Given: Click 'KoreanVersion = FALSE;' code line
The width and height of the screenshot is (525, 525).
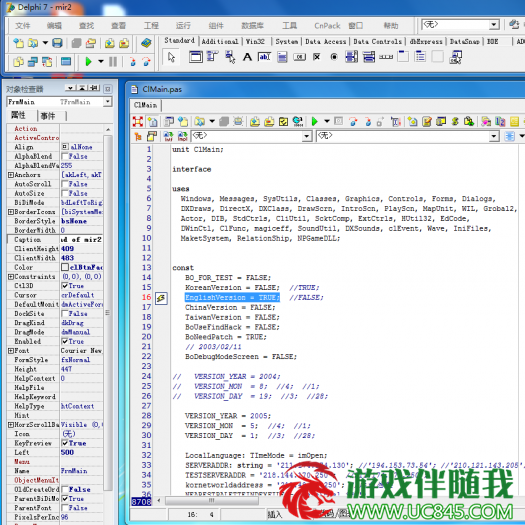Looking at the screenshot, I should pos(232,288).
